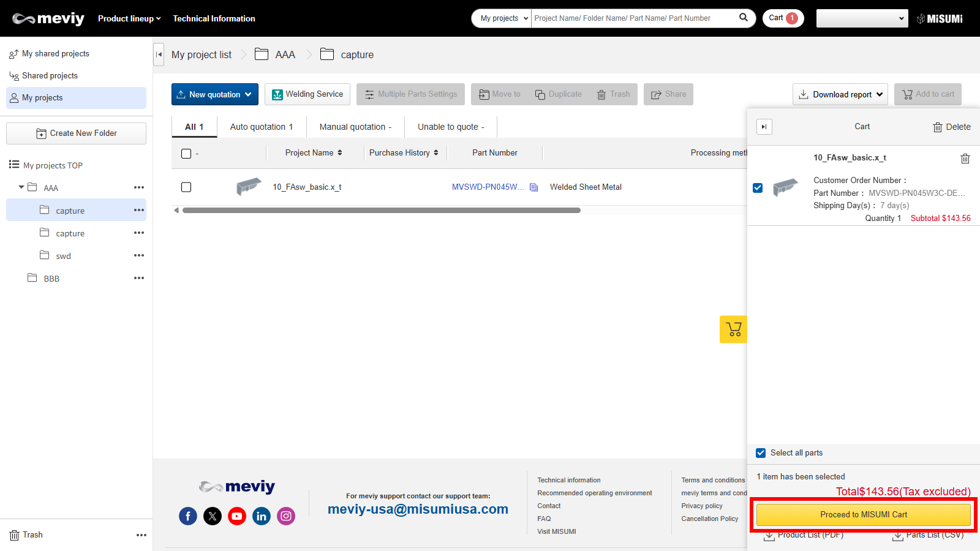Delete the cart item using its trash icon
Image resolution: width=980 pixels, height=551 pixels.
pos(965,159)
